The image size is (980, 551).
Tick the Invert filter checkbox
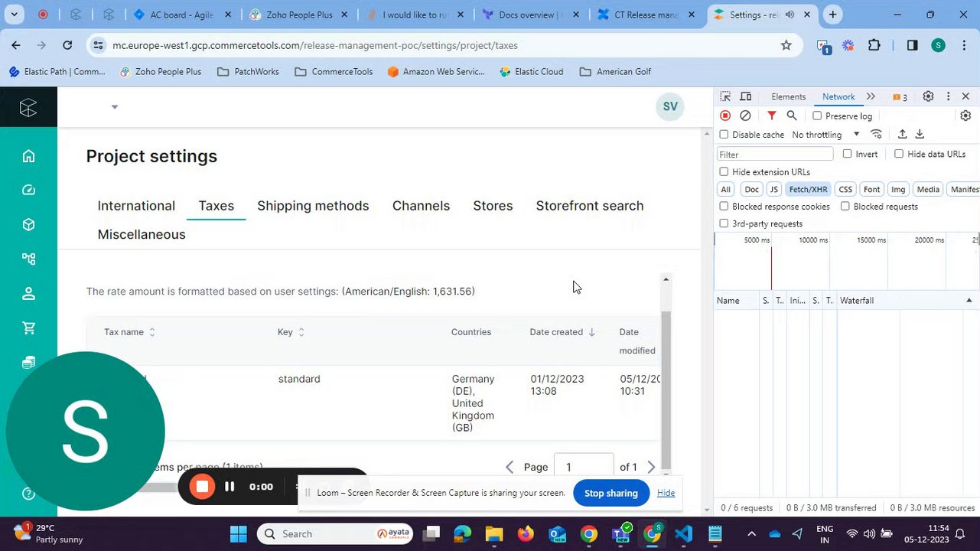click(x=847, y=154)
